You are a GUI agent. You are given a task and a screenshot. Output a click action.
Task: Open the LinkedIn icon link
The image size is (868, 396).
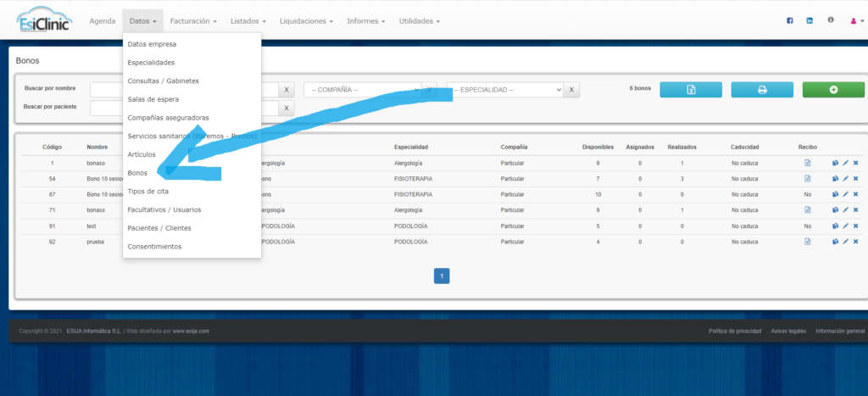810,20
